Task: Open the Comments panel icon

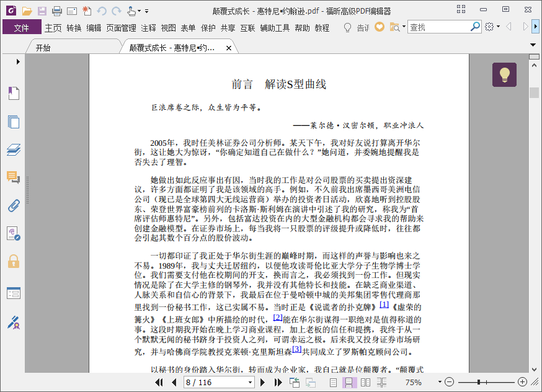Action: pos(14,177)
